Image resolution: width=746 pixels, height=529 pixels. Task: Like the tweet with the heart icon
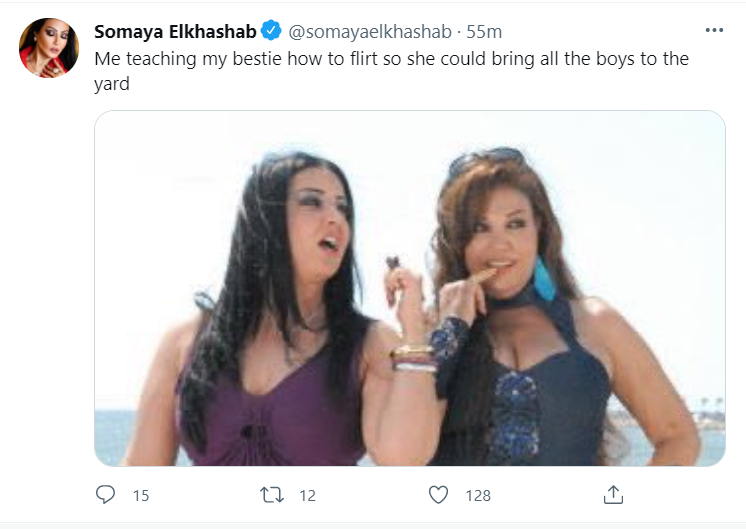coord(438,494)
